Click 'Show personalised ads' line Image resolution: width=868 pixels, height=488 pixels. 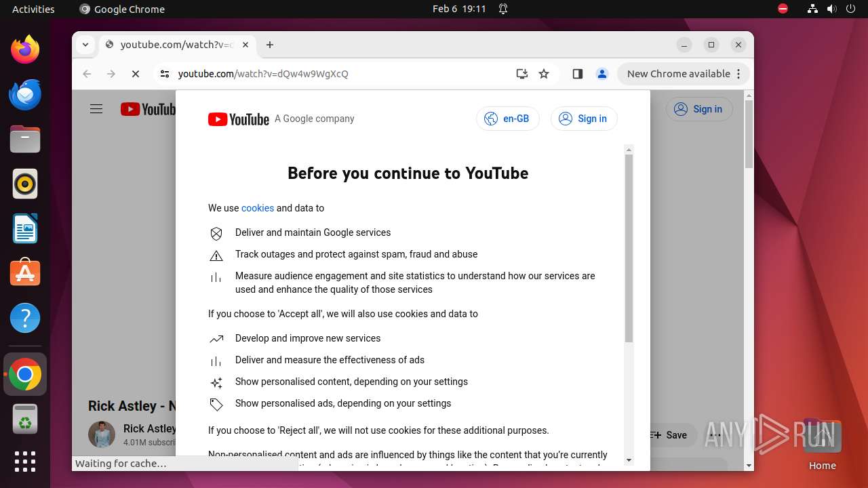[343, 403]
